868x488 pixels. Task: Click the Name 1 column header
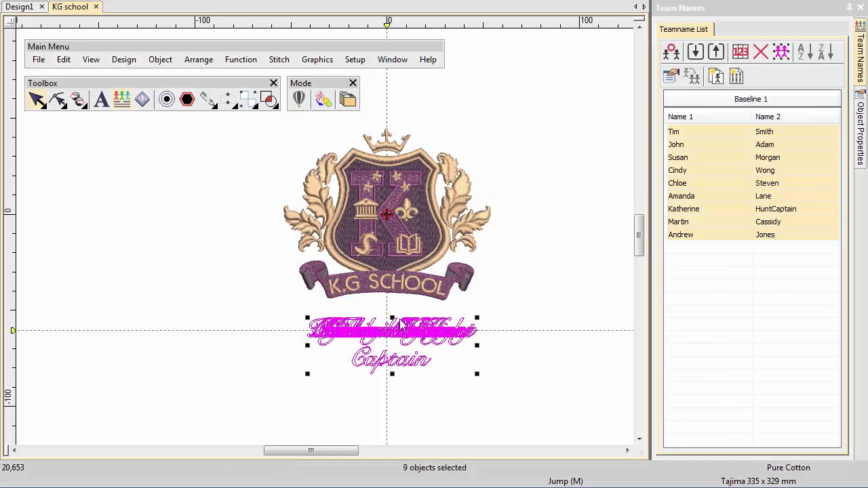[x=708, y=117]
